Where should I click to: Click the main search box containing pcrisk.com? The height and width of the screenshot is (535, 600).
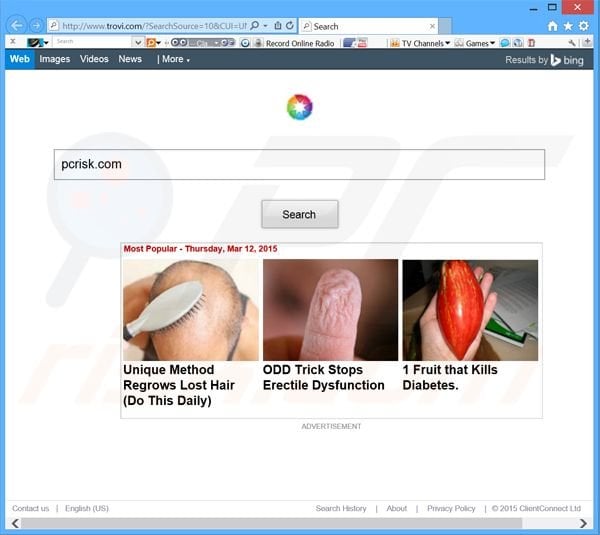[x=299, y=164]
